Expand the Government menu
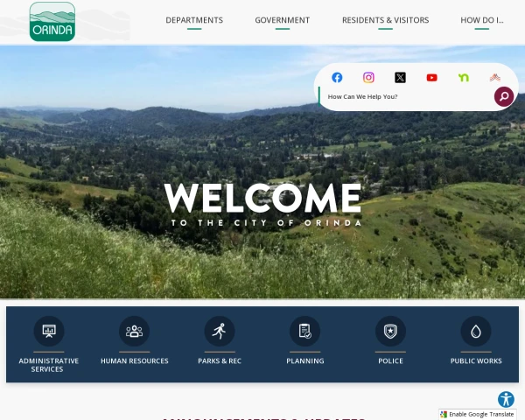The image size is (525, 420). (x=283, y=20)
